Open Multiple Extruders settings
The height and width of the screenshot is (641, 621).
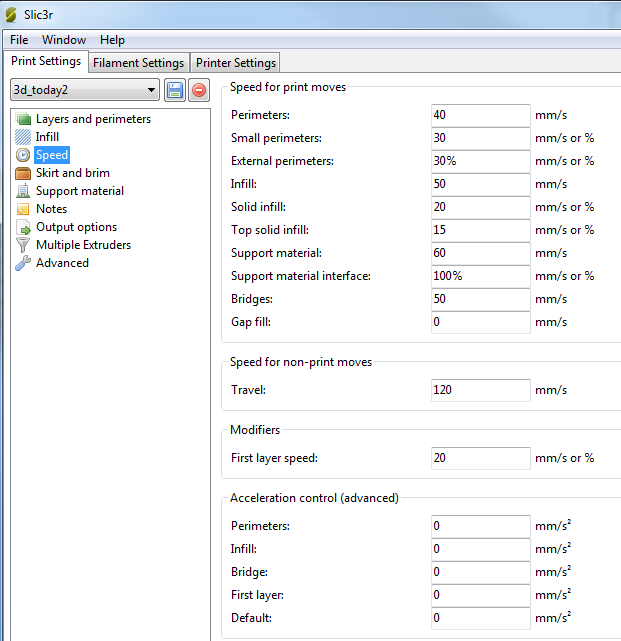point(83,245)
